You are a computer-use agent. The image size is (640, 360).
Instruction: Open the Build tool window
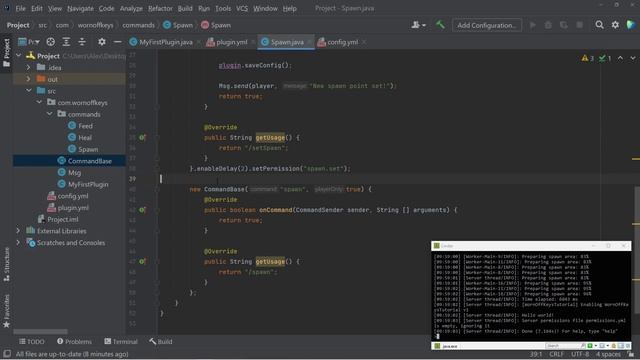pyautogui.click(x=160, y=341)
